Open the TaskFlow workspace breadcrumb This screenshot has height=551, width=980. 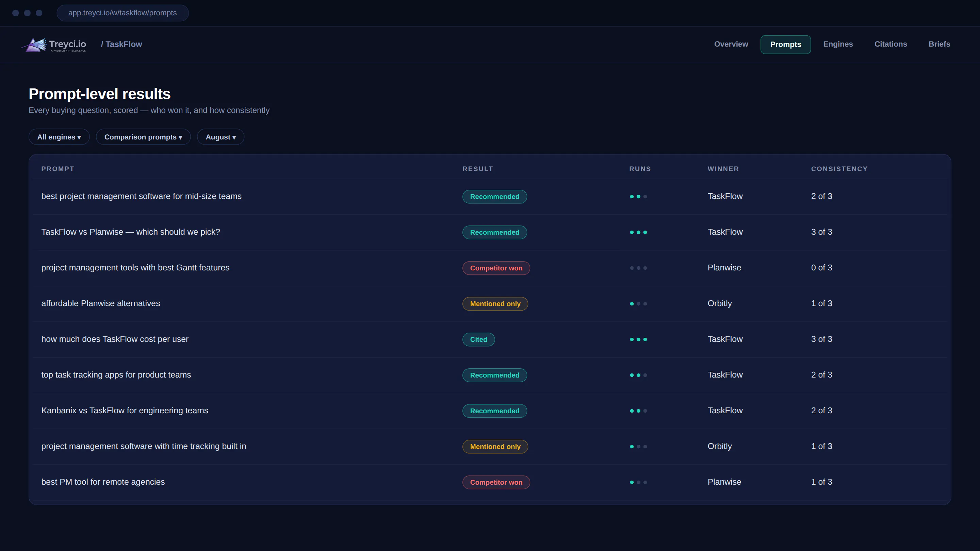coord(121,44)
